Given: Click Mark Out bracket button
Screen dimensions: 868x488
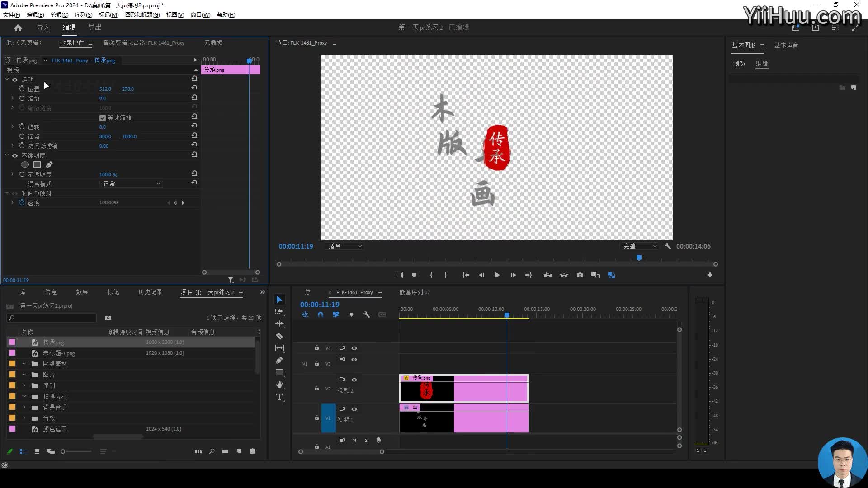Looking at the screenshot, I should [x=445, y=275].
